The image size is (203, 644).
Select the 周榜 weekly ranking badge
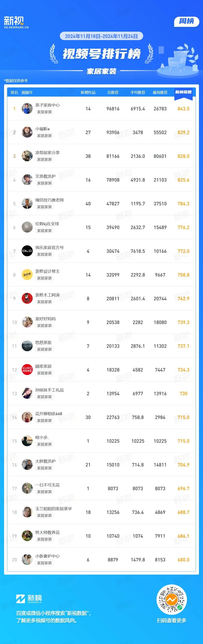(x=187, y=22)
